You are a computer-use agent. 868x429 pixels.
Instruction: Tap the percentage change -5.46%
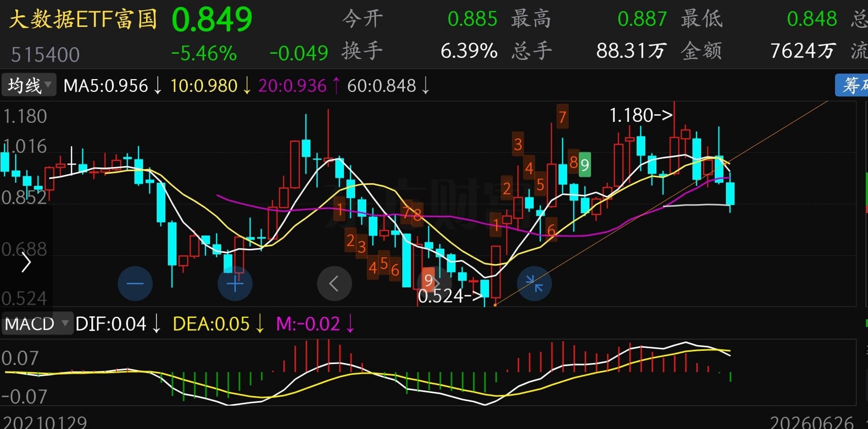click(204, 53)
